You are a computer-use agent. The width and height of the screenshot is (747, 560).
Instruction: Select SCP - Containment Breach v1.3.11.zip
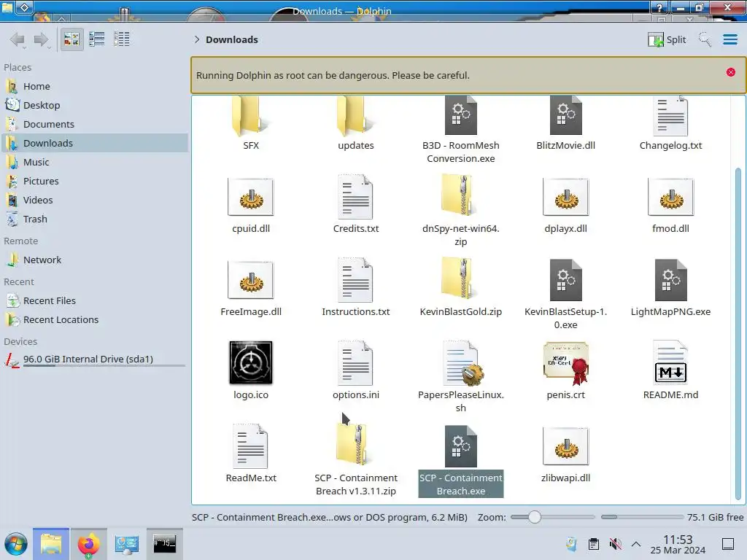tap(355, 460)
